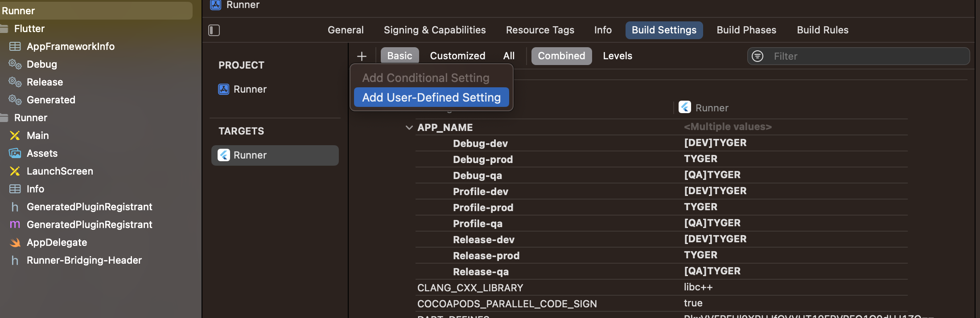The width and height of the screenshot is (980, 318).
Task: Click the Release xcconfig gear icon
Action: (15, 82)
